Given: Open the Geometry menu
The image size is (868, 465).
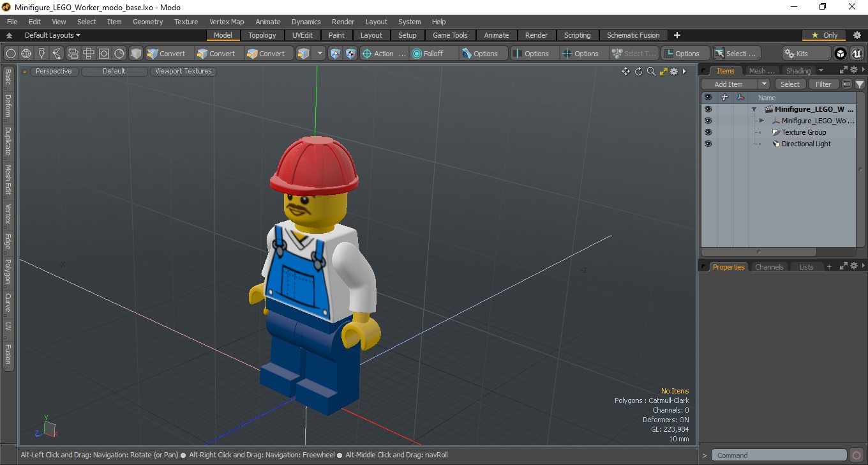Looking at the screenshot, I should tap(148, 22).
